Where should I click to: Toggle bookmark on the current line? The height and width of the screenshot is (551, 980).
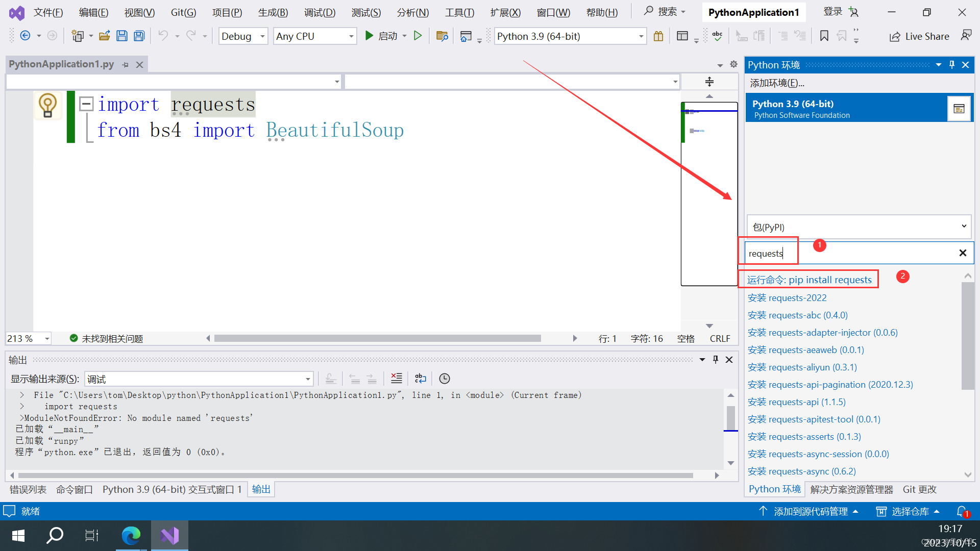click(824, 36)
